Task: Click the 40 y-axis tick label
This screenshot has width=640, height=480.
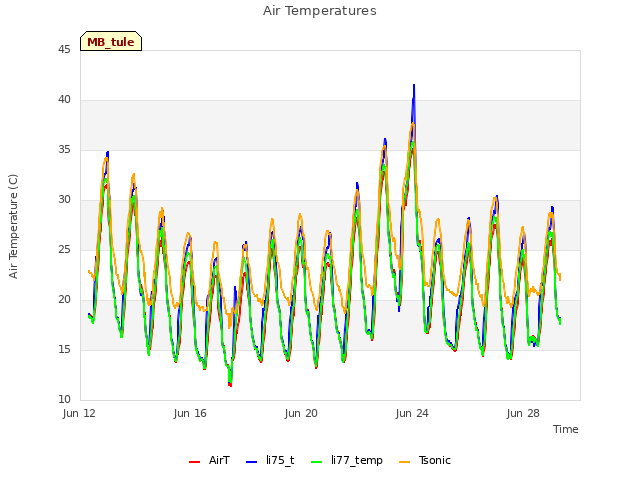Action: pyautogui.click(x=64, y=100)
